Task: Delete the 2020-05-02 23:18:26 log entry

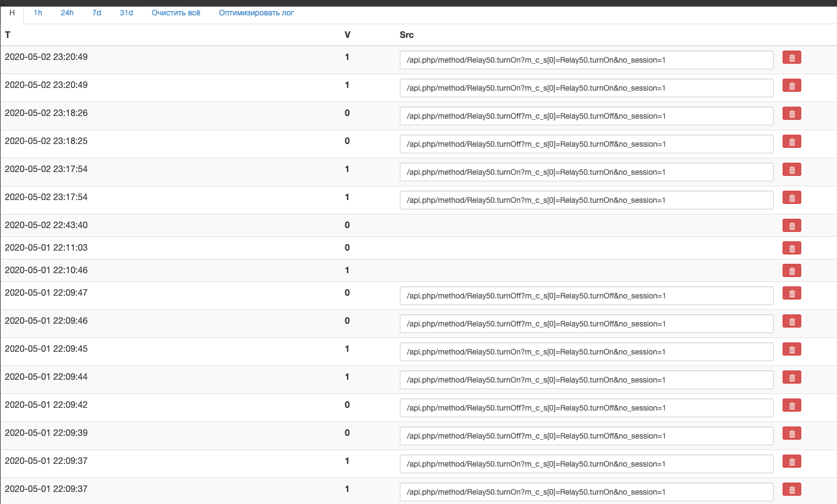Action: 791,114
